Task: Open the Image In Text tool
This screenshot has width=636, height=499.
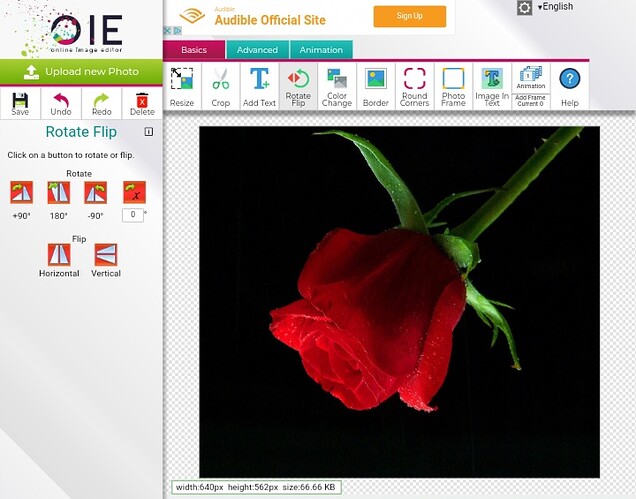Action: pyautogui.click(x=492, y=86)
